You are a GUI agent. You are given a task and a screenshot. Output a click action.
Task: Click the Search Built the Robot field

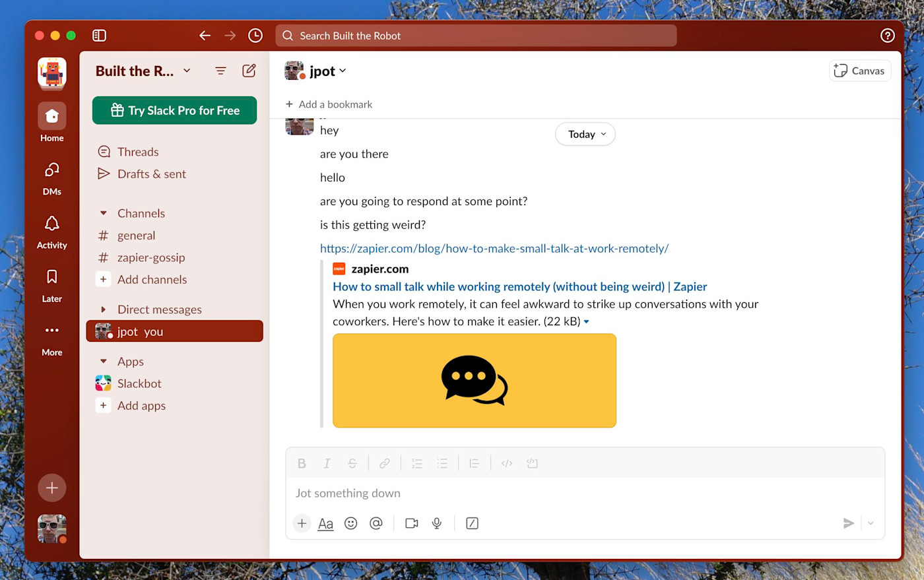click(x=476, y=36)
